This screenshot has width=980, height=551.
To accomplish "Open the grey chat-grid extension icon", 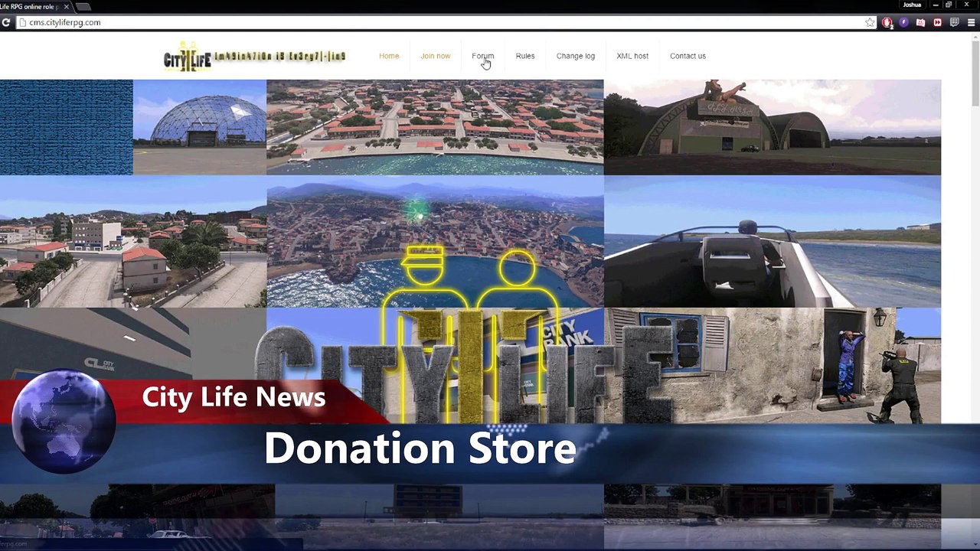I will point(955,22).
